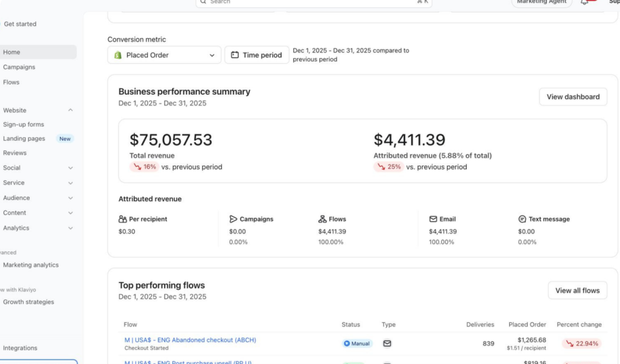Image resolution: width=620 pixels, height=364 pixels.
Task: Go to Campaigns in the sidebar
Action: pyautogui.click(x=19, y=67)
